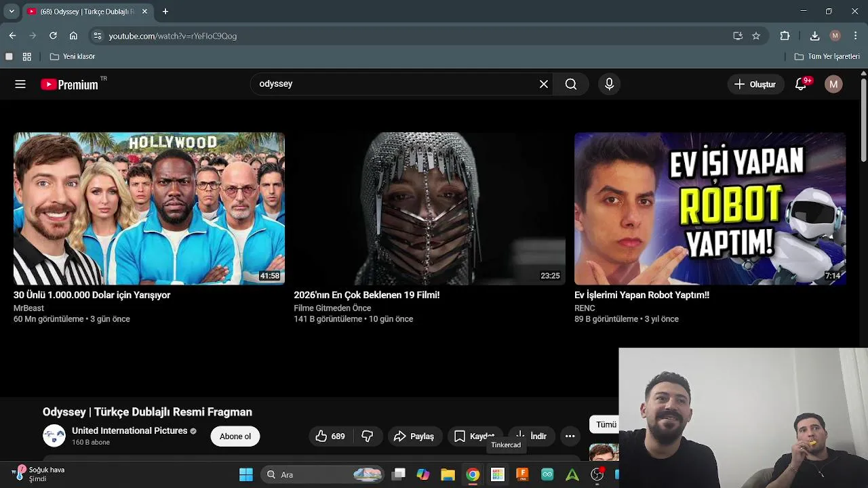This screenshot has width=868, height=488.
Task: Go forward with the browser forward arrow
Action: 33,36
